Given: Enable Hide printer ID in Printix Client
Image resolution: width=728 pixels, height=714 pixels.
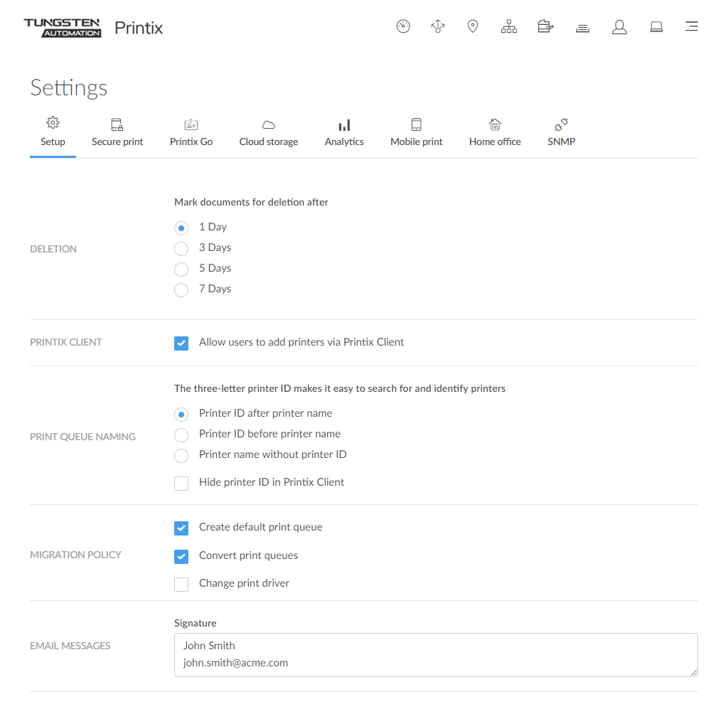Looking at the screenshot, I should [x=181, y=483].
